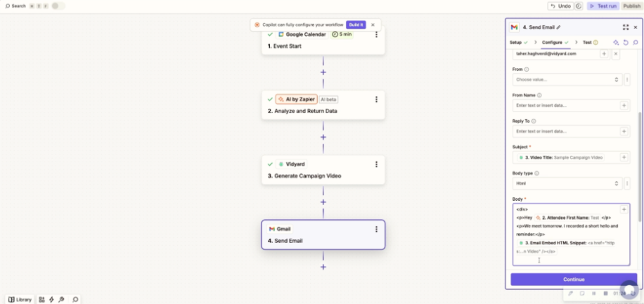The image size is (644, 304).
Task: Open the Body type Html dropdown
Action: [567, 183]
